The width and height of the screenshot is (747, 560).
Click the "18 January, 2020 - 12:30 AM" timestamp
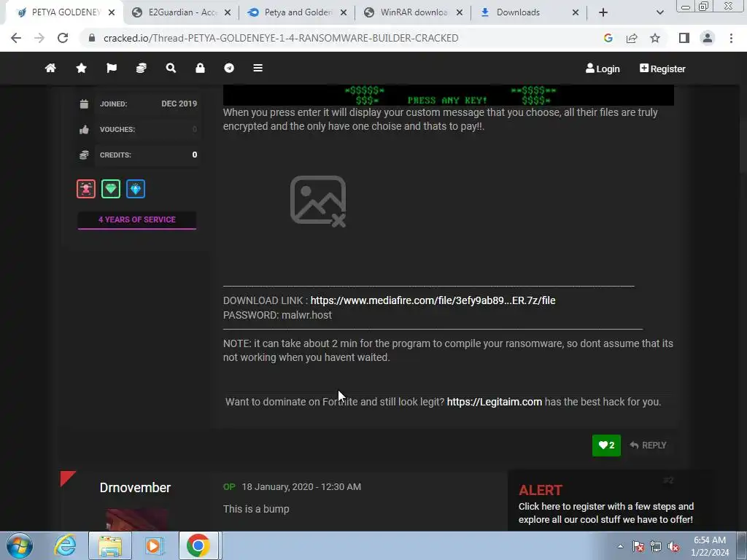[x=301, y=486]
